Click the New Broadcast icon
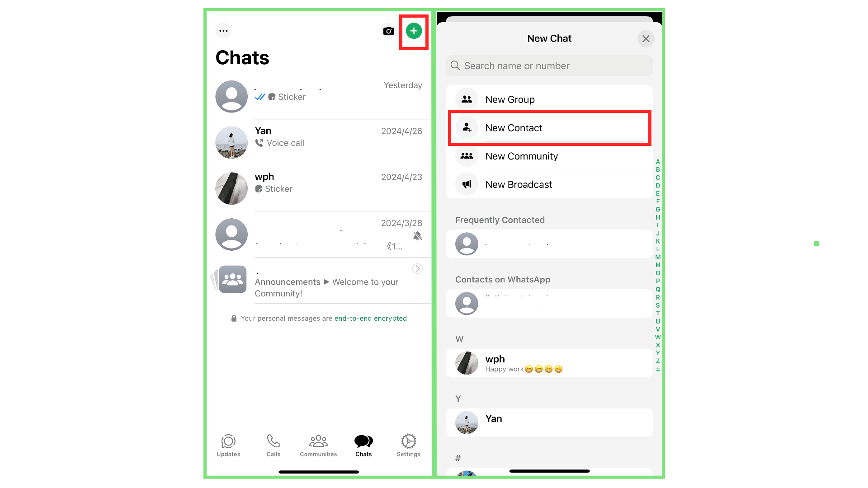Viewport: 868px width, 488px height. click(x=467, y=184)
